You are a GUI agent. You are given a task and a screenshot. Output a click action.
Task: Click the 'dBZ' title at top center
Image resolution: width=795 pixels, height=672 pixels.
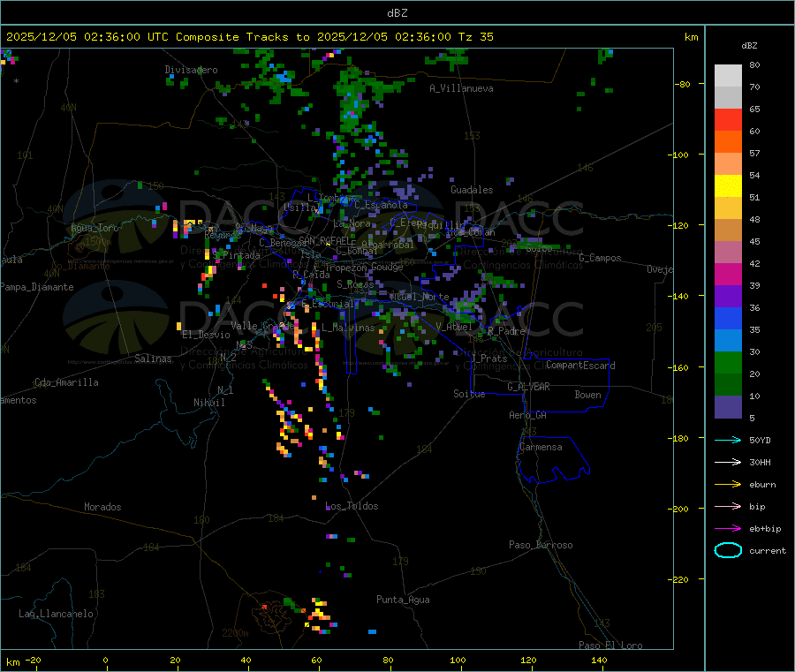[397, 13]
